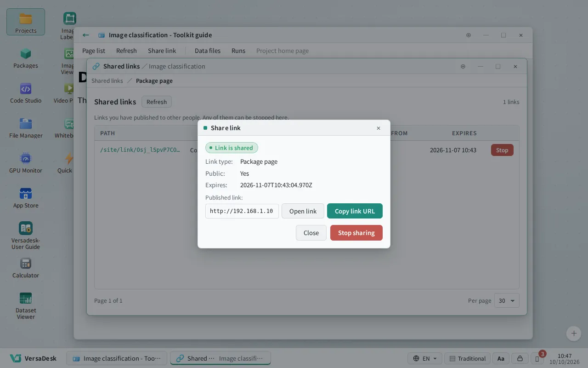Open the lock icon in system tray
Image resolution: width=588 pixels, height=368 pixels.
[520, 358]
